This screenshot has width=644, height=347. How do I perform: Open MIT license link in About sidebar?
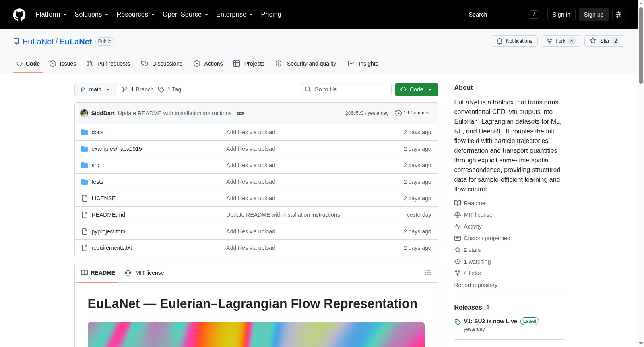point(473,215)
